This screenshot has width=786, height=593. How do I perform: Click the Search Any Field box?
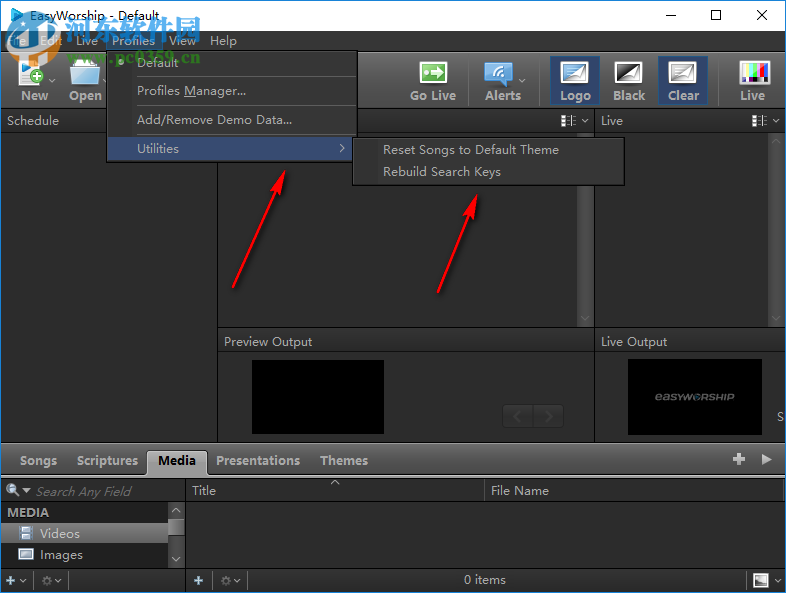click(x=108, y=491)
